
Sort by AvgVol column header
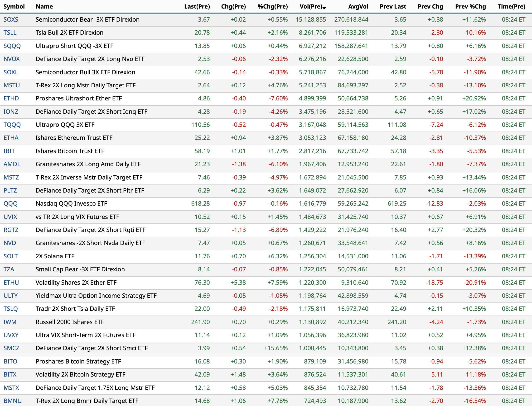358,6
